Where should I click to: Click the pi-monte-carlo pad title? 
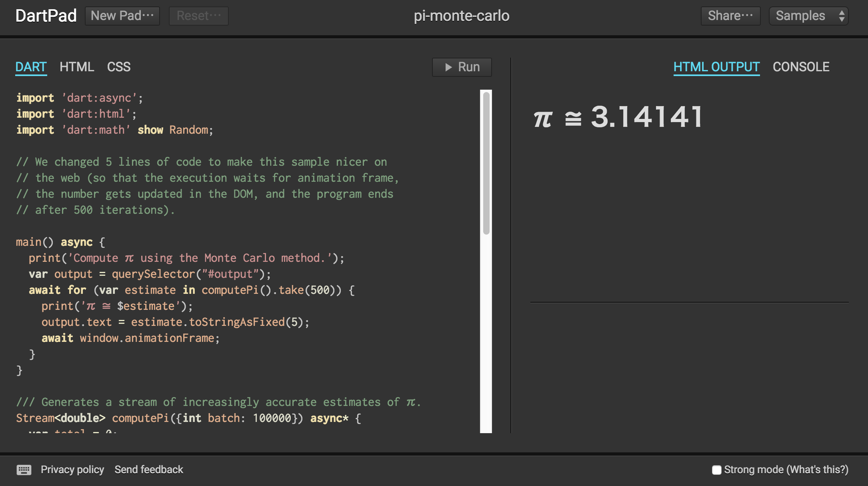tap(461, 16)
